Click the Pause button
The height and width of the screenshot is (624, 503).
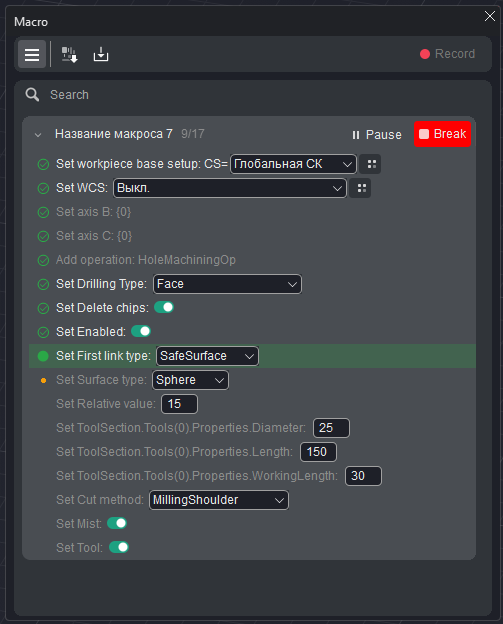pos(377,135)
